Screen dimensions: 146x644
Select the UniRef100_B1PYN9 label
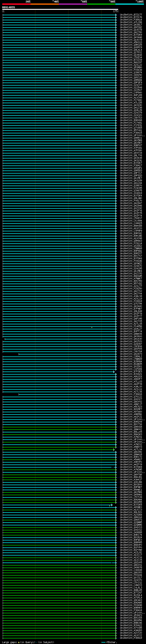tap(131, 550)
